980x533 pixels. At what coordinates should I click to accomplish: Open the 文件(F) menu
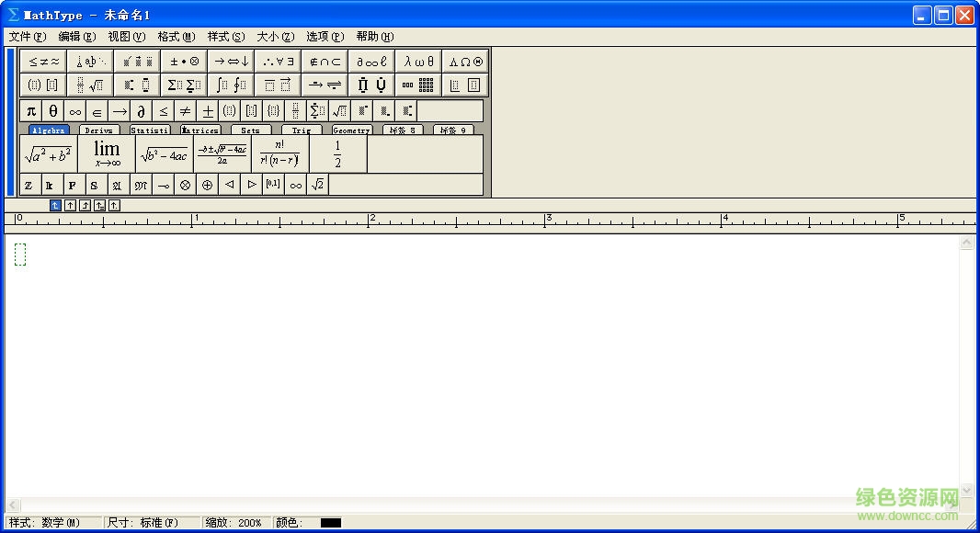tap(28, 36)
